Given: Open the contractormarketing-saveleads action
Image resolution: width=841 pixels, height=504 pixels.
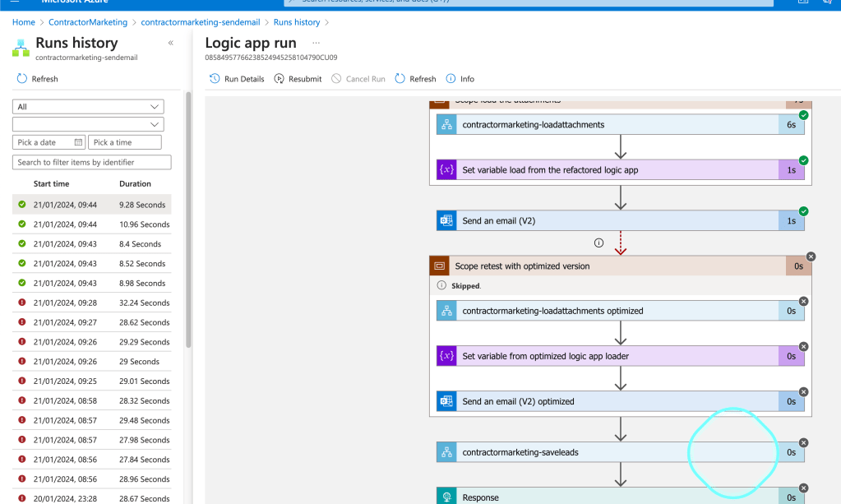Looking at the screenshot, I should (x=620, y=452).
